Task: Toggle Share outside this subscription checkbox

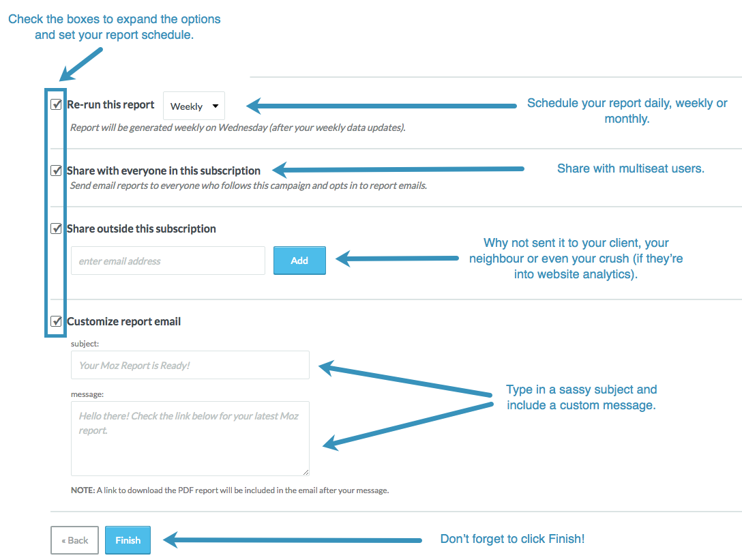Action: coord(57,229)
